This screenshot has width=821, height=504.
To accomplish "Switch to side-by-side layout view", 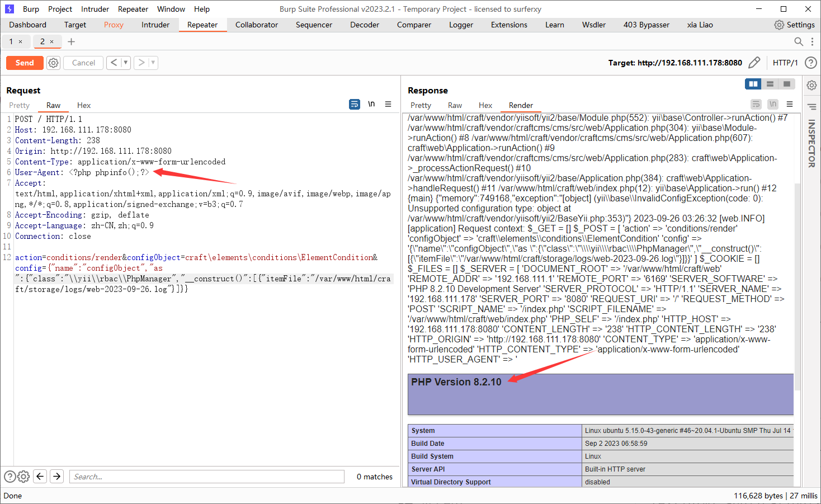I will 753,84.
